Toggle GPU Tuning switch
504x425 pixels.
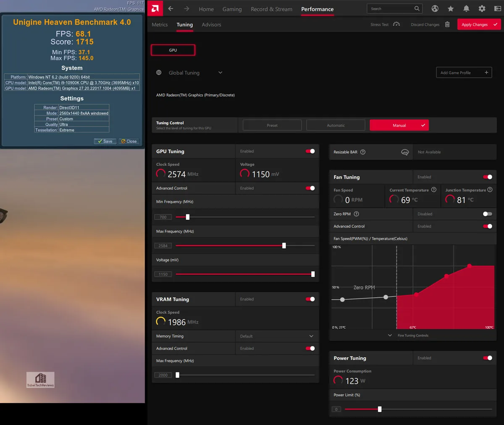(x=310, y=151)
